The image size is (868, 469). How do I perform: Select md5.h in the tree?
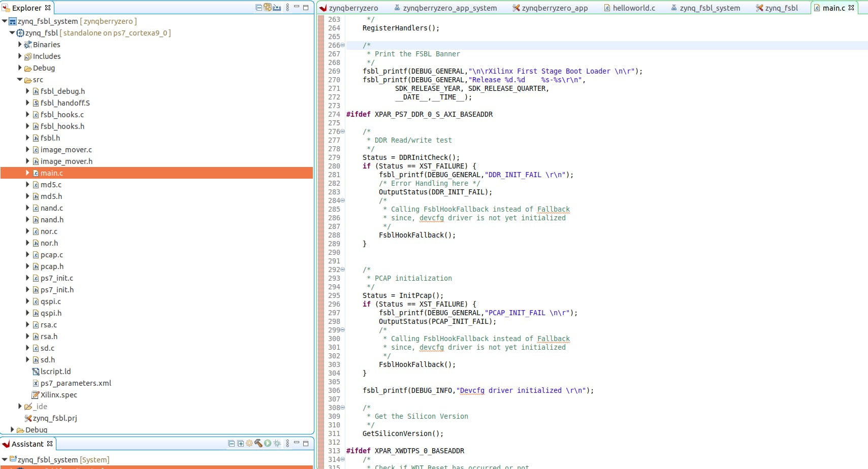51,196
